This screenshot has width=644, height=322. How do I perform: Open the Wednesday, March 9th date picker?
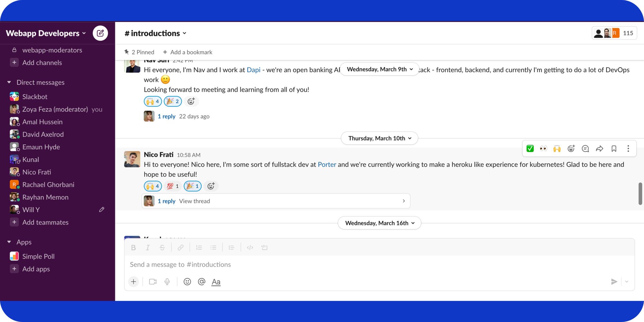click(380, 69)
